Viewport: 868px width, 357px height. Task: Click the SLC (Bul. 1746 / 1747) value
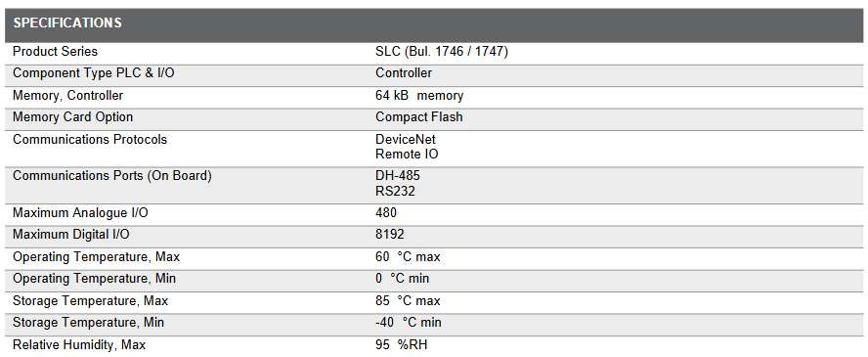[x=442, y=52]
